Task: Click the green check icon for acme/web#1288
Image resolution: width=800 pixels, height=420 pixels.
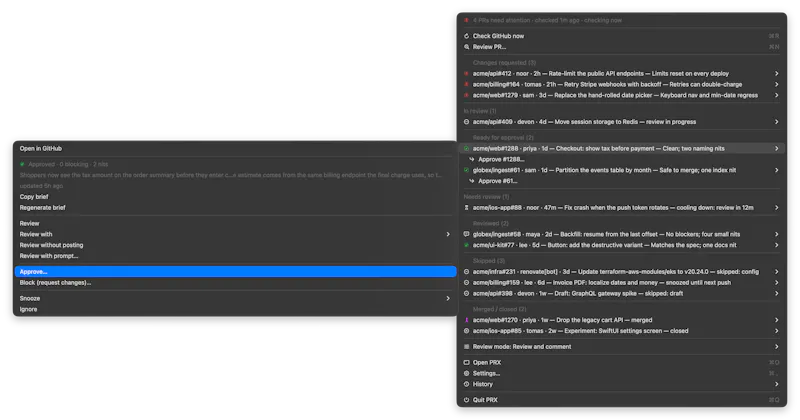Action: [x=466, y=149]
